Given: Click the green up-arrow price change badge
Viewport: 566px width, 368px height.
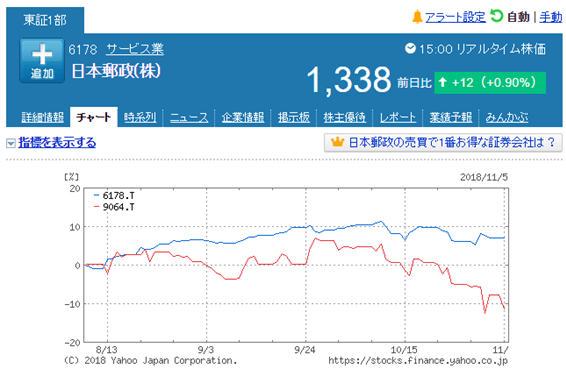Looking at the screenshot, I should click(490, 83).
